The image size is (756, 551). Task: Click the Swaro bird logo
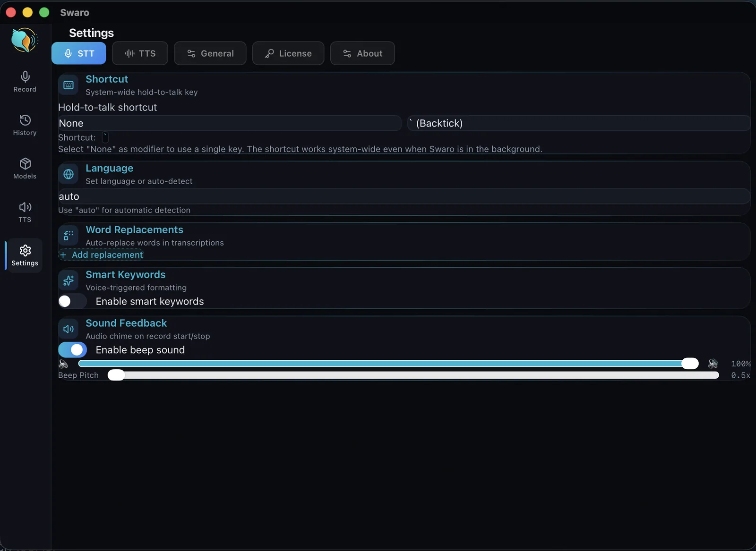pyautogui.click(x=24, y=40)
